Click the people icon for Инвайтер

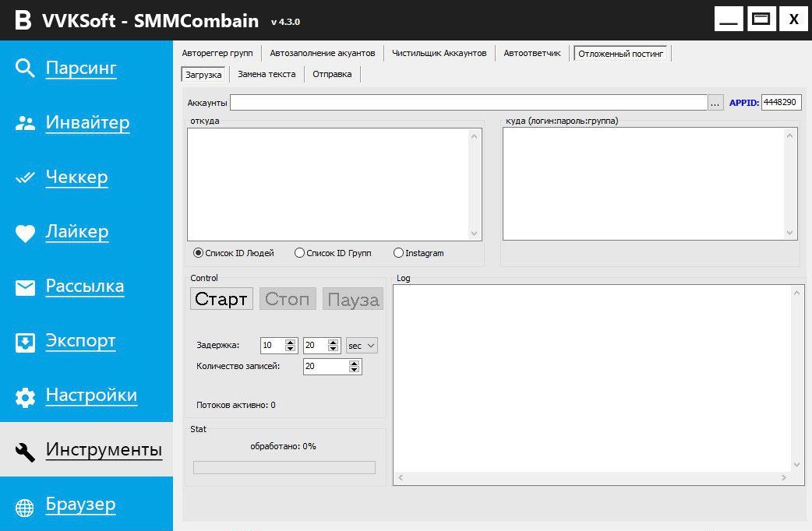pyautogui.click(x=25, y=123)
